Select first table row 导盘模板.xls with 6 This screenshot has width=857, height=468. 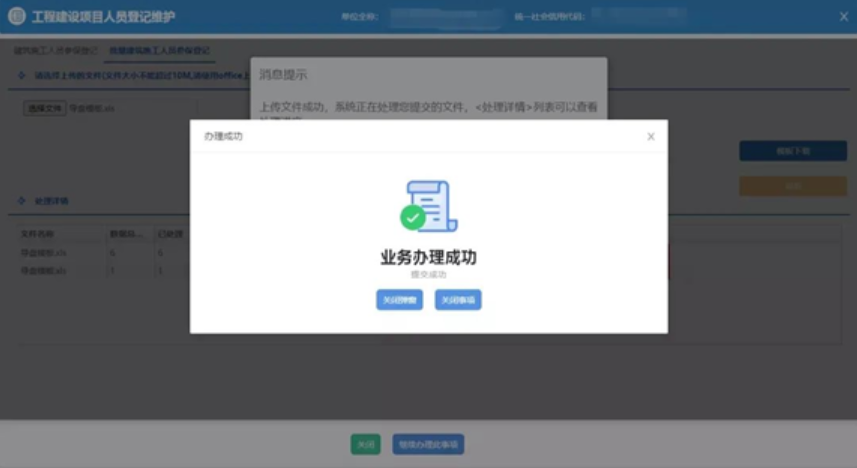(104, 253)
